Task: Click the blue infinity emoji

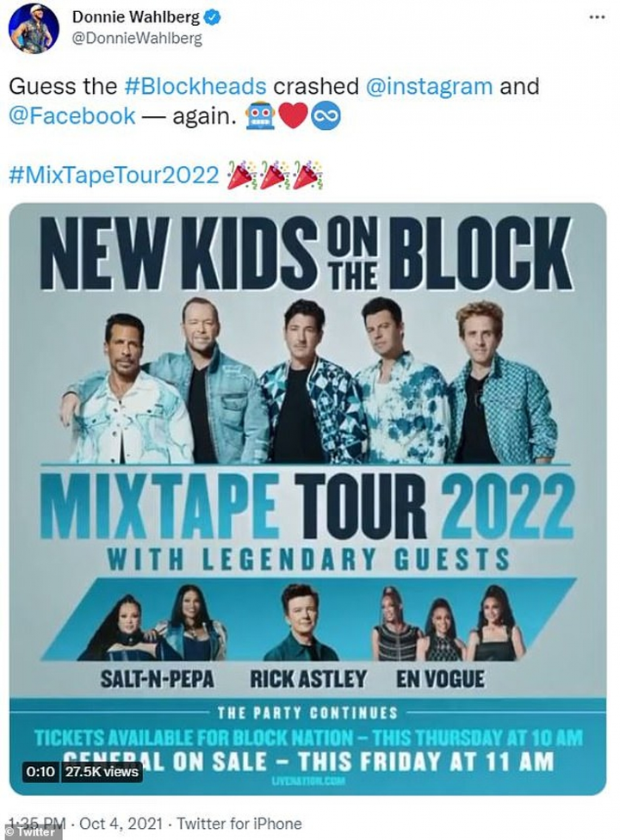Action: tap(325, 116)
